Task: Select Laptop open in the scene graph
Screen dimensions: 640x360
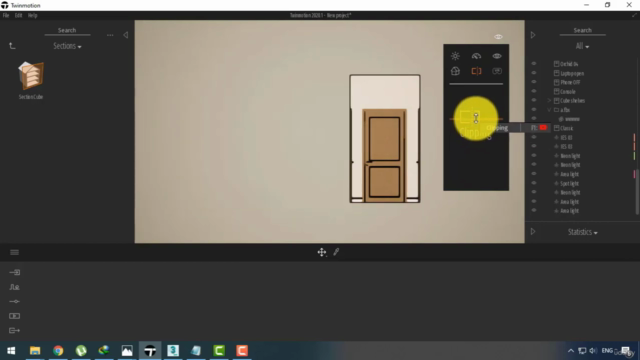Action: [571, 73]
